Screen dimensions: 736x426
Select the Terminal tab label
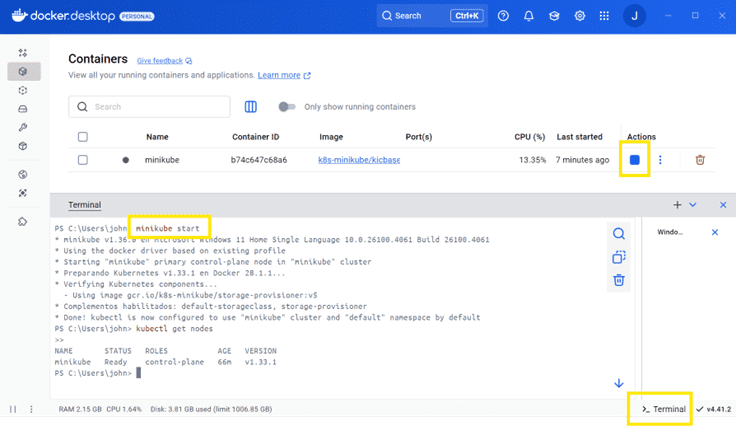tap(84, 205)
